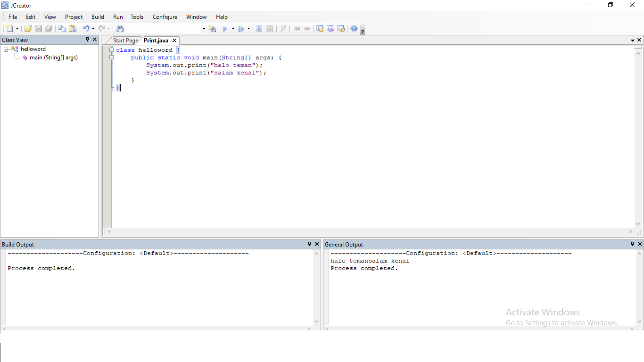The width and height of the screenshot is (644, 362).
Task: Toggle auto-hide pin on the General Output panel
Action: 632,244
